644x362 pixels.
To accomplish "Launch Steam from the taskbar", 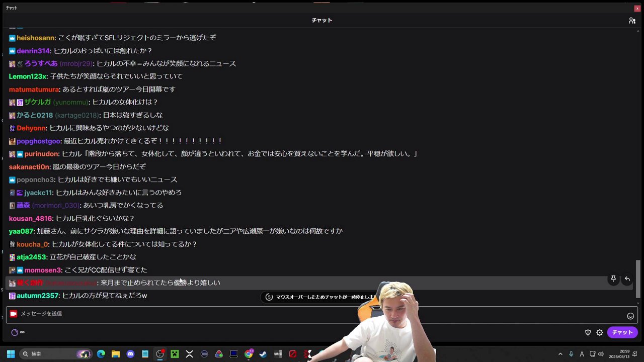I will point(263,354).
